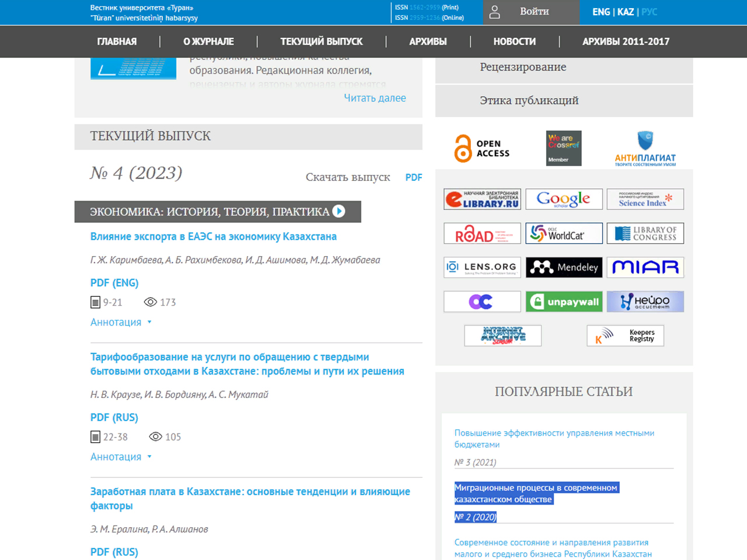Go to the НОВОСТИ menu item
Screen dimensions: 747x560
tap(514, 41)
